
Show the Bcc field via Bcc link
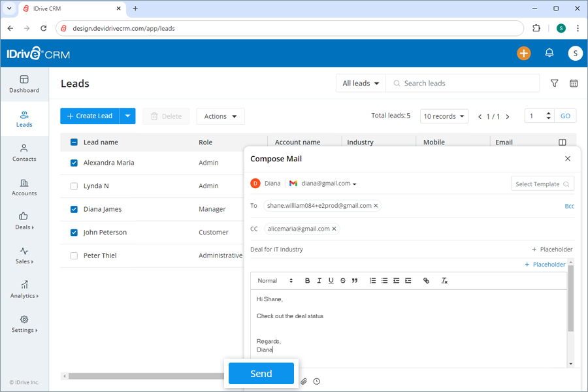(570, 206)
